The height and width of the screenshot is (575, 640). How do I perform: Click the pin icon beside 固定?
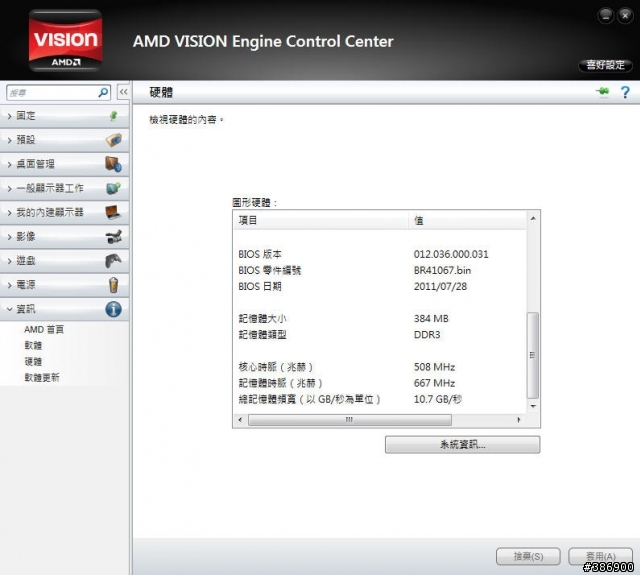(x=113, y=116)
